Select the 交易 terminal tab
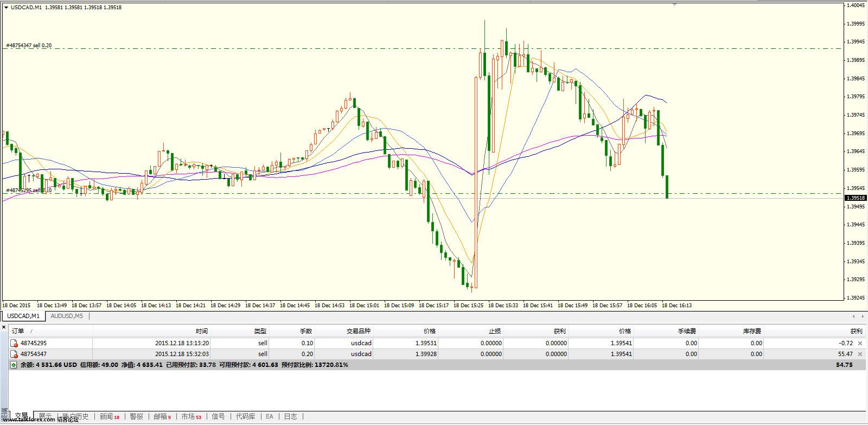The image size is (868, 425). click(21, 416)
